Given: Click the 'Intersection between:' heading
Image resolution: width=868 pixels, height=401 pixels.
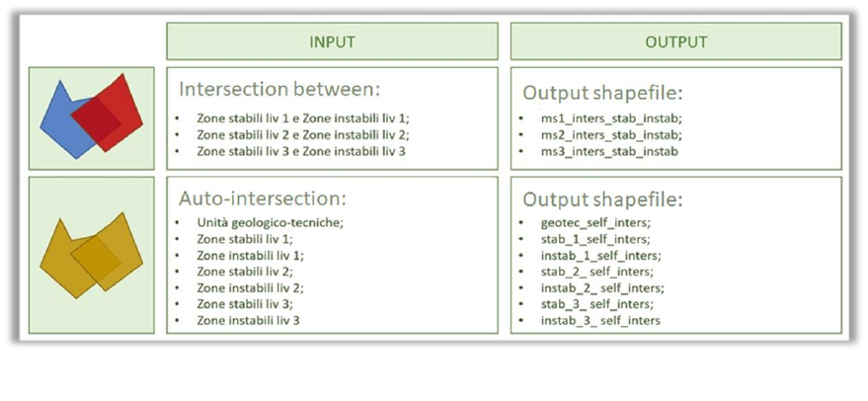Looking at the screenshot, I should tap(278, 90).
